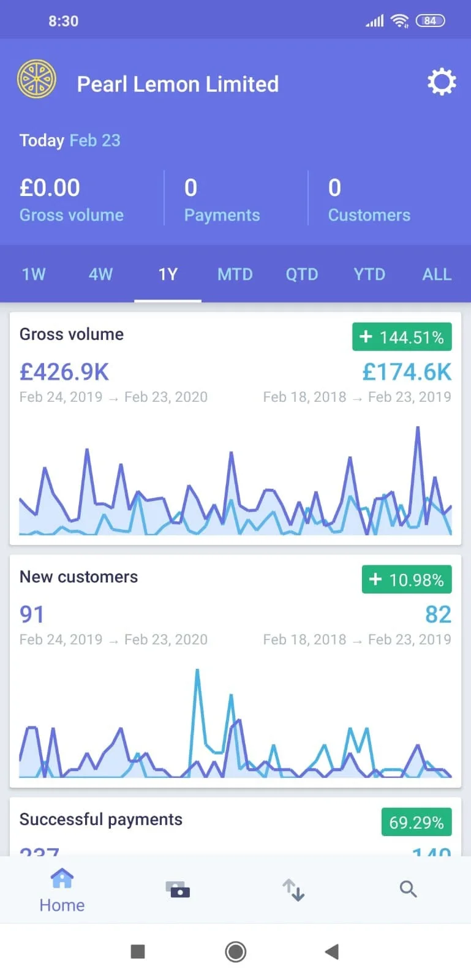Tap the Android home circle button

coord(236,951)
